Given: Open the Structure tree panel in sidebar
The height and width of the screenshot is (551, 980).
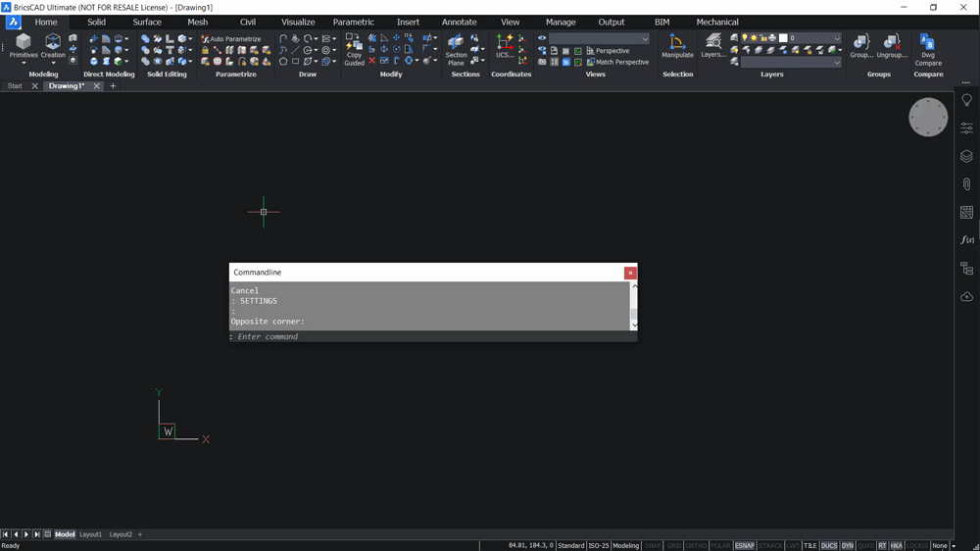Looking at the screenshot, I should 967,269.
